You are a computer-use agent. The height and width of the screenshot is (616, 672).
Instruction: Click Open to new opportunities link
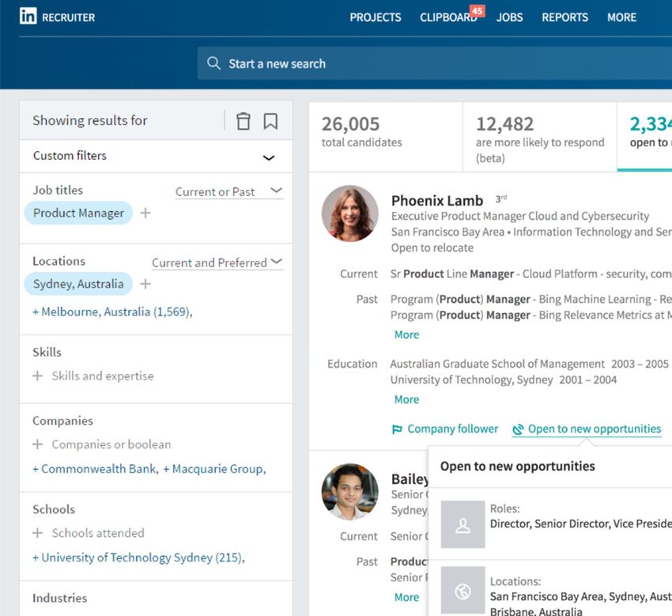click(x=595, y=429)
